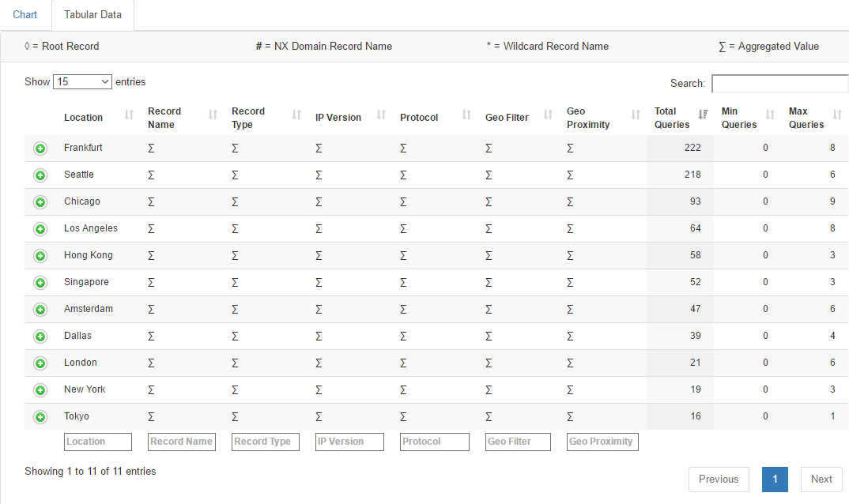This screenshot has height=504, width=849.
Task: Click sort arrows for Geo Proximity column
Action: coord(636,115)
